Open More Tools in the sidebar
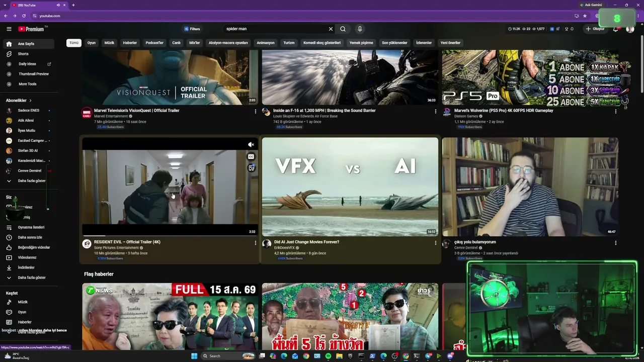644x362 pixels. click(28, 84)
